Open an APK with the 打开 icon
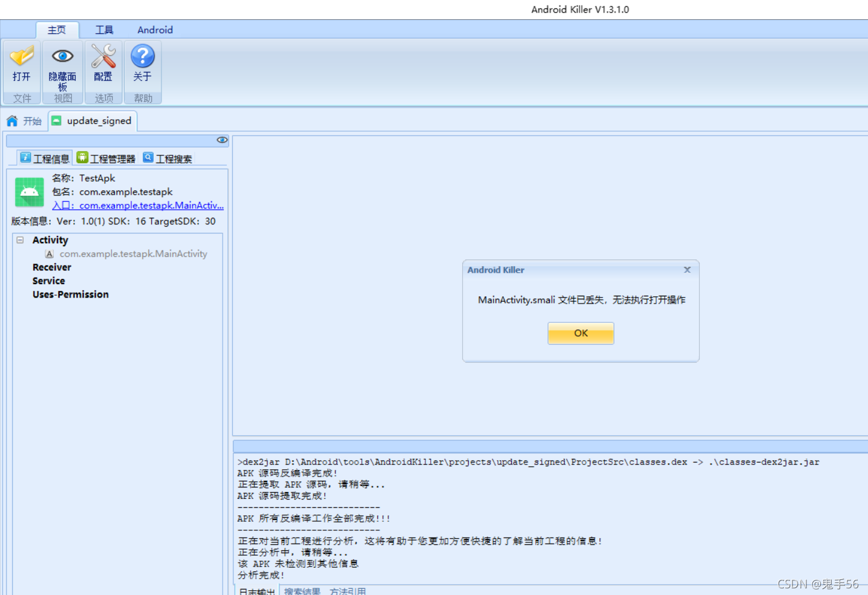Image resolution: width=868 pixels, height=595 pixels. [22, 56]
